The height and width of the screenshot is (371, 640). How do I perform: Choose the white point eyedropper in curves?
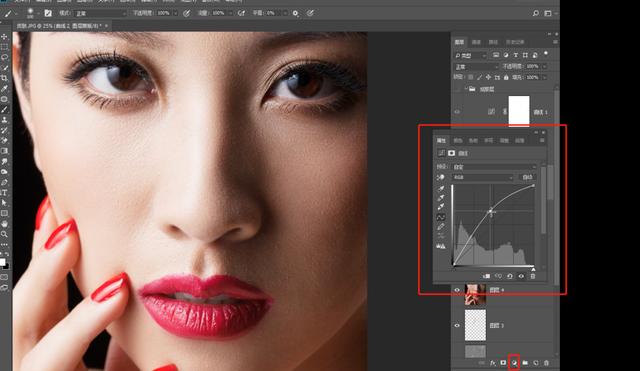[x=441, y=207]
